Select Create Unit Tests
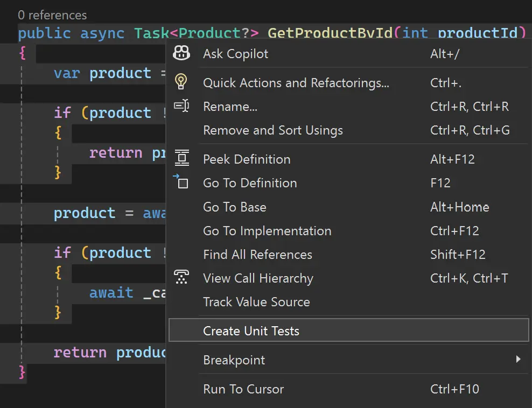Image resolution: width=532 pixels, height=408 pixels. pyautogui.click(x=251, y=331)
